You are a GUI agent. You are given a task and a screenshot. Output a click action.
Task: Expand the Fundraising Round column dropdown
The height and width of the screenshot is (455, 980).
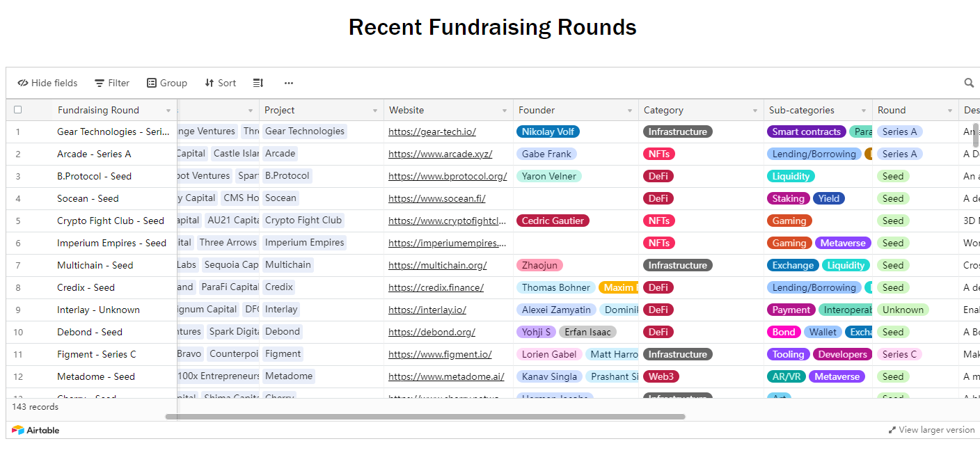click(168, 111)
